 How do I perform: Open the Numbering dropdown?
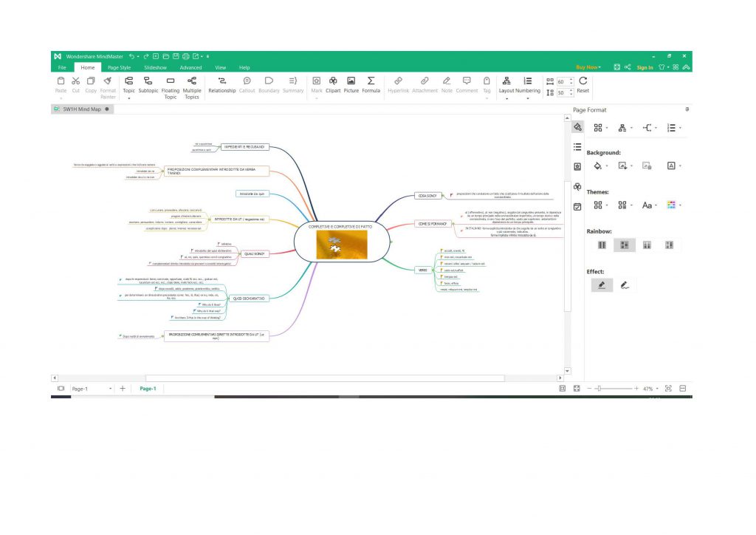tap(528, 98)
